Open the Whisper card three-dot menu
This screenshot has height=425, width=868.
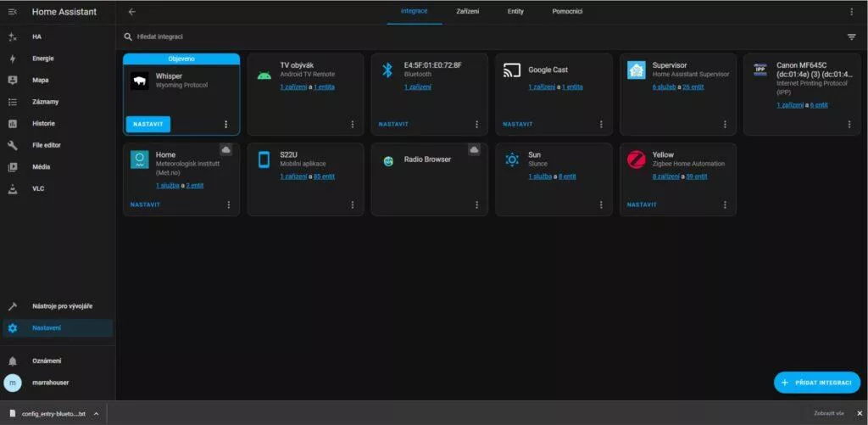point(225,124)
